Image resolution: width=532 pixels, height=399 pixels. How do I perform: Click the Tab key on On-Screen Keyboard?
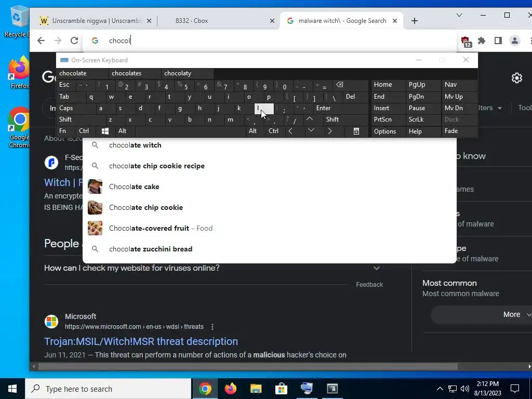71,97
